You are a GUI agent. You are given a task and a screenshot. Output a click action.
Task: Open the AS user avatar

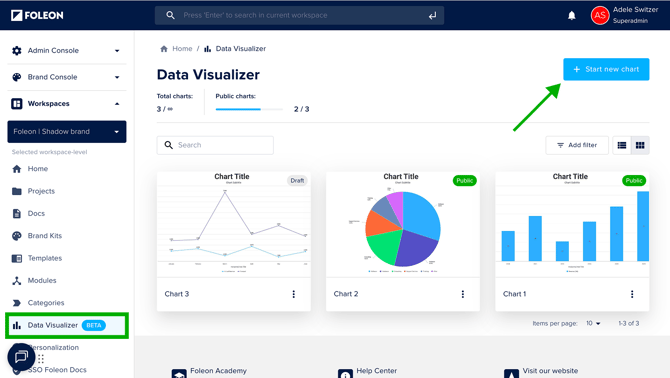pyautogui.click(x=600, y=15)
